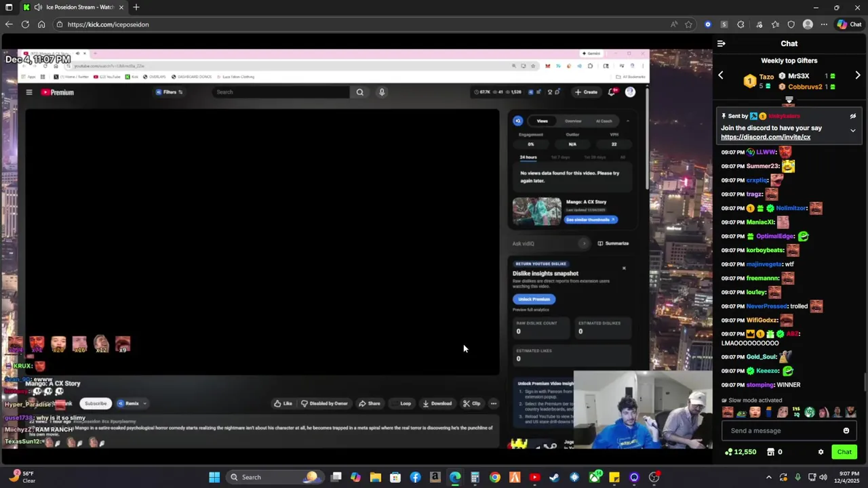Open chat settings gear
Screen dimensions: 868x488
tap(821, 452)
